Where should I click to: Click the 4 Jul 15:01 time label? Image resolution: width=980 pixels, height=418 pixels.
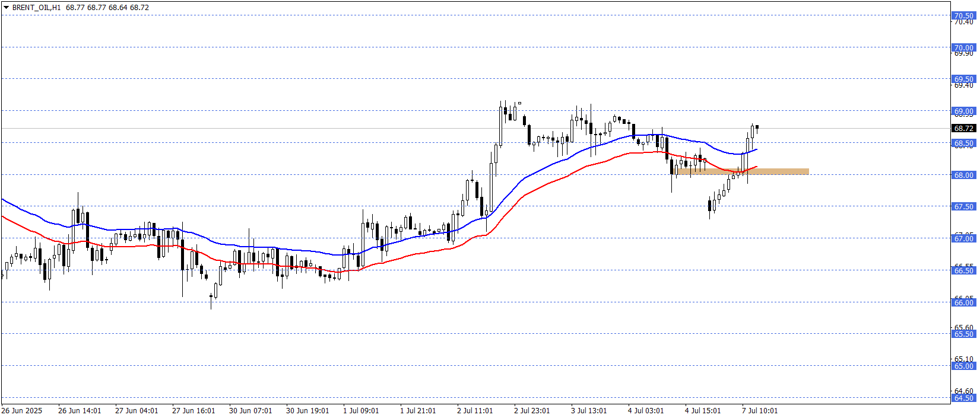[703, 410]
